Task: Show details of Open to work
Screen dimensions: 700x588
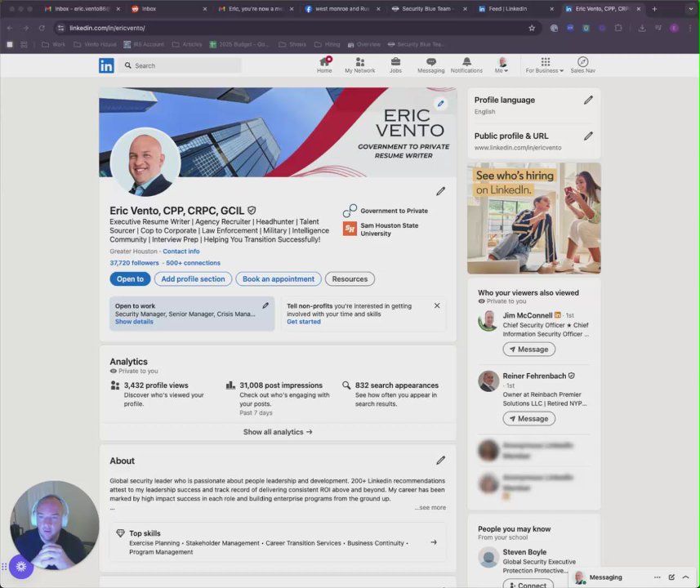Action: pos(134,322)
